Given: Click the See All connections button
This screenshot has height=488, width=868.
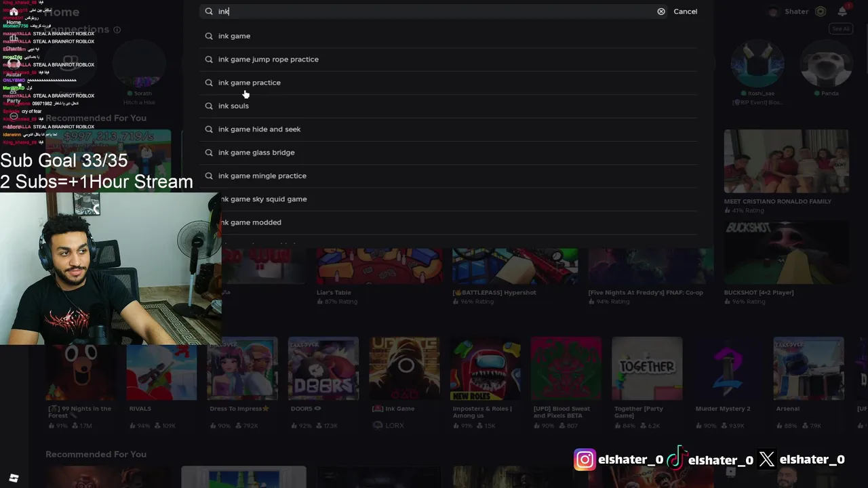Looking at the screenshot, I should point(841,29).
